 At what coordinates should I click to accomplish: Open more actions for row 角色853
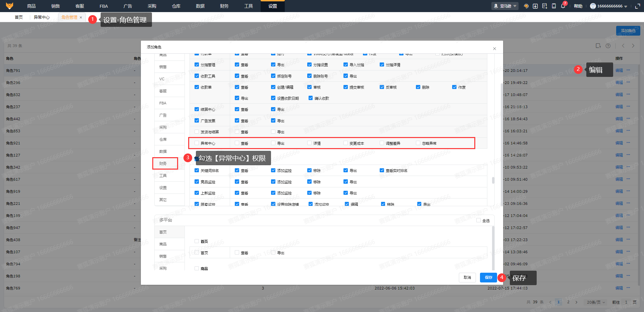point(628,131)
